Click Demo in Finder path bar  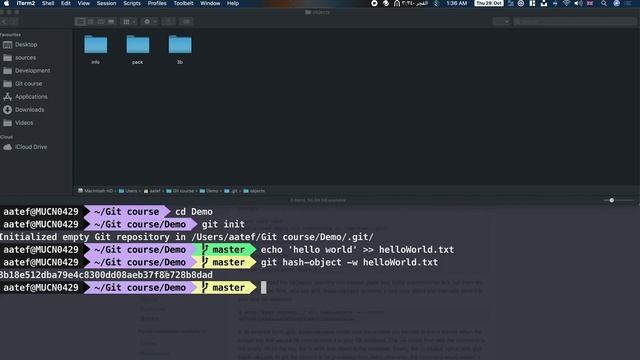[209, 191]
